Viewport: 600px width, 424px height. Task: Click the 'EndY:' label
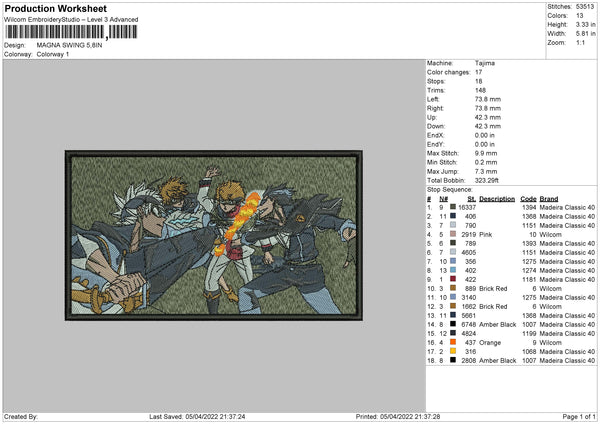pyautogui.click(x=435, y=144)
